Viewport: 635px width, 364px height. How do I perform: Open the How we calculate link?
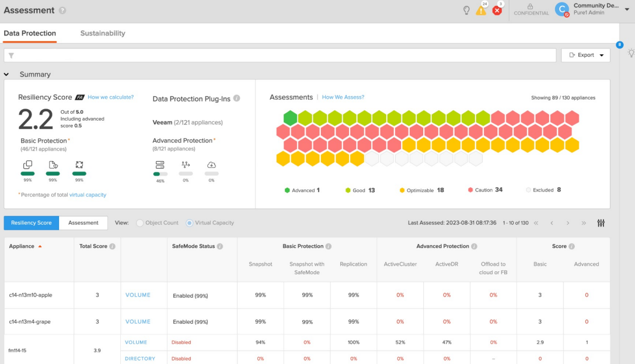110,97
